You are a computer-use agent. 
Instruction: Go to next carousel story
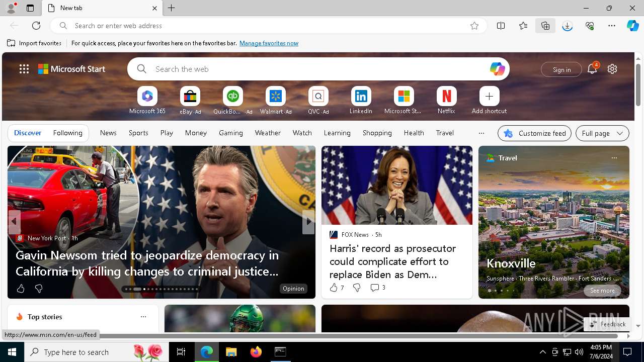[308, 221]
